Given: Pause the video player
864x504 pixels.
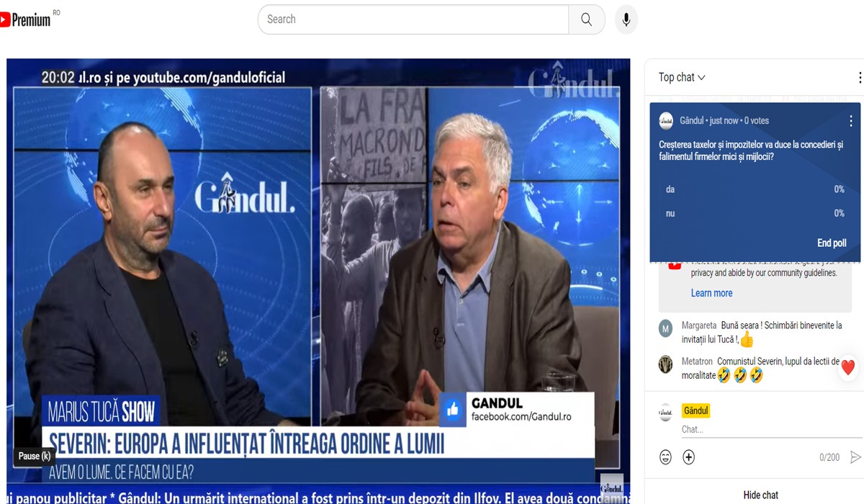Looking at the screenshot, I should (34, 456).
